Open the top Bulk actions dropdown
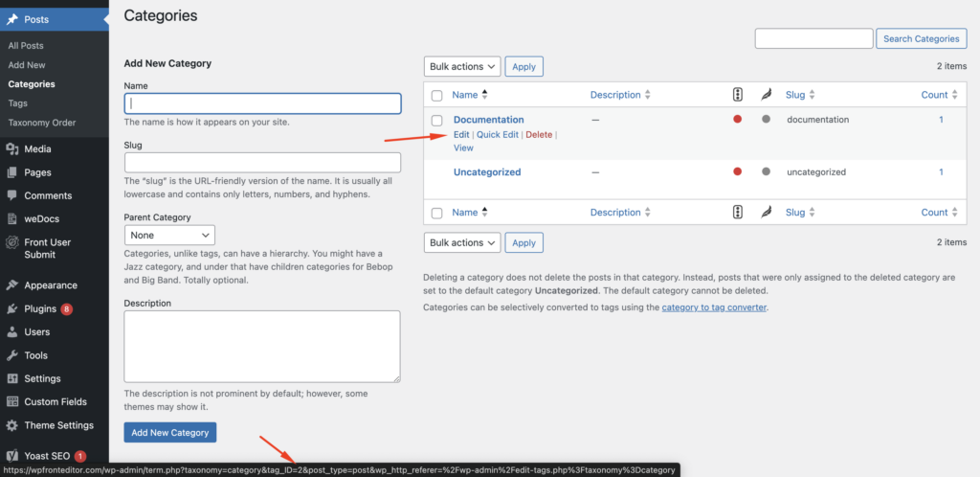The width and height of the screenshot is (980, 477). [461, 66]
